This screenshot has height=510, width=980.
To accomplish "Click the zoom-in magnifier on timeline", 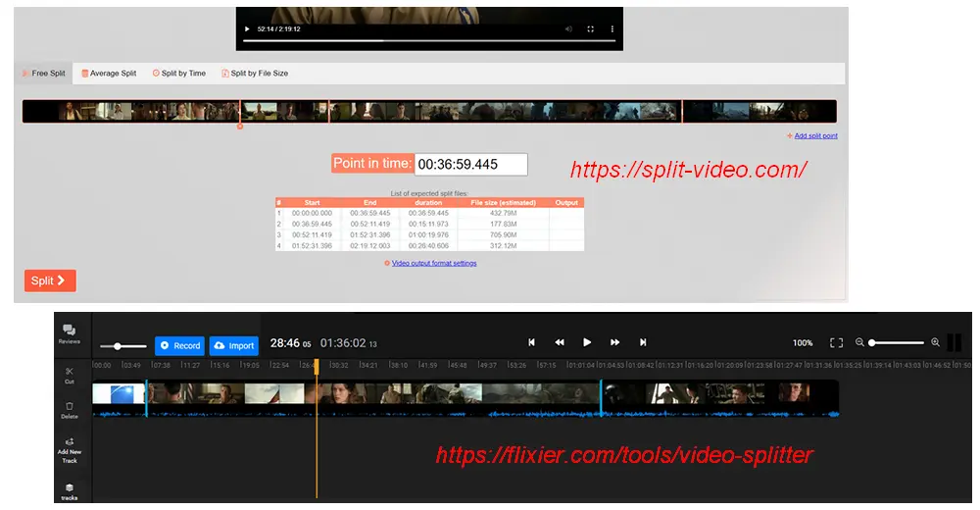I will tap(935, 342).
